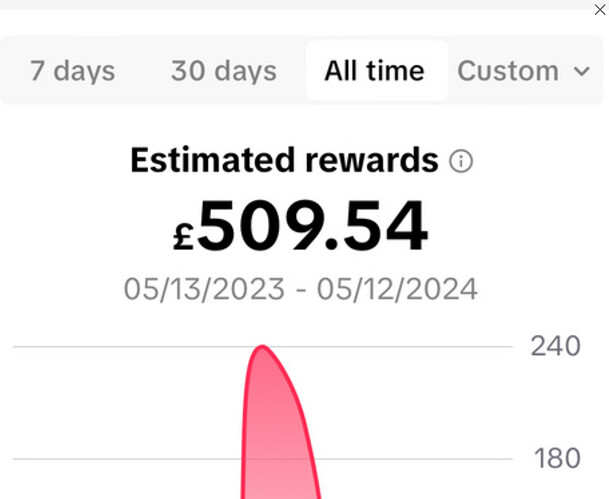The height and width of the screenshot is (499, 609).
Task: Click the Estimated rewards heading
Action: tap(284, 160)
